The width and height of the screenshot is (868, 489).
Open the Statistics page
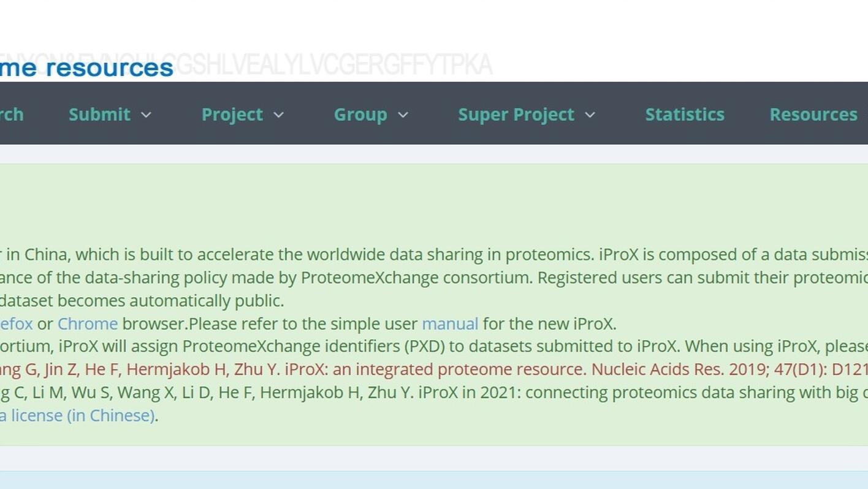(x=684, y=115)
